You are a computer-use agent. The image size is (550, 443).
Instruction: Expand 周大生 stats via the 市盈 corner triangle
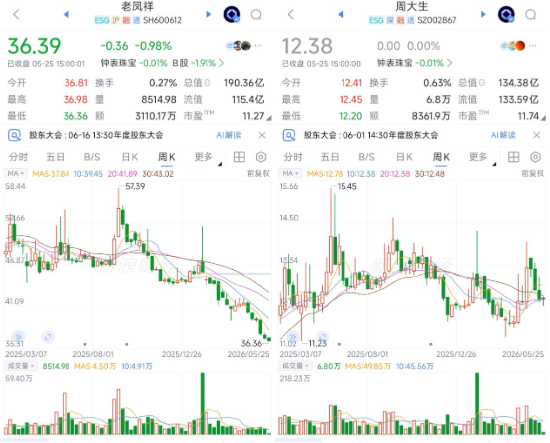543,118
